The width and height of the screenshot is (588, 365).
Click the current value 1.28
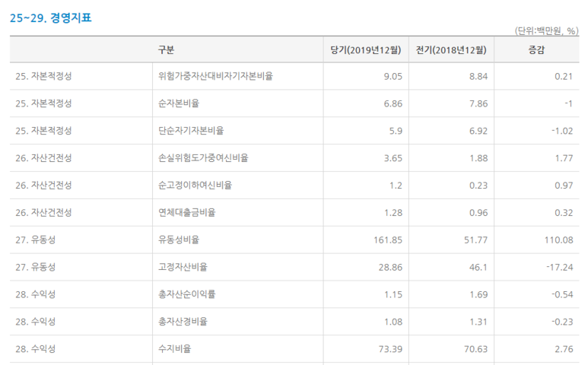[x=393, y=213]
